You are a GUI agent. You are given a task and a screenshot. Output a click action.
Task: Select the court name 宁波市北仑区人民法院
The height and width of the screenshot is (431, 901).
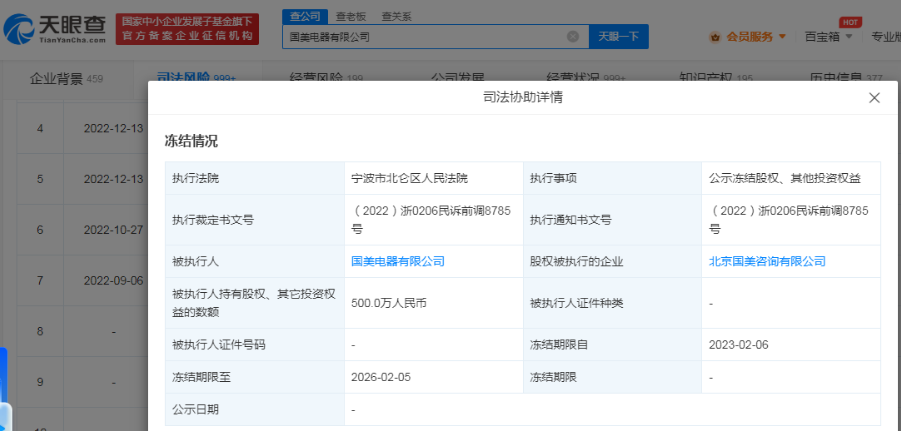pyautogui.click(x=409, y=178)
